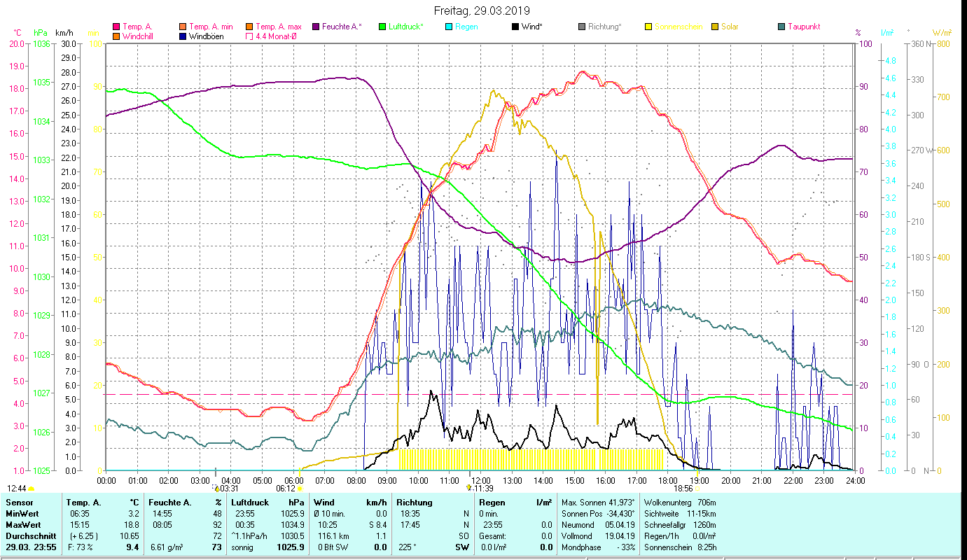The height and width of the screenshot is (560, 967).
Task: Click the 'Schneefallgr 1260m' entry
Action: (x=680, y=525)
